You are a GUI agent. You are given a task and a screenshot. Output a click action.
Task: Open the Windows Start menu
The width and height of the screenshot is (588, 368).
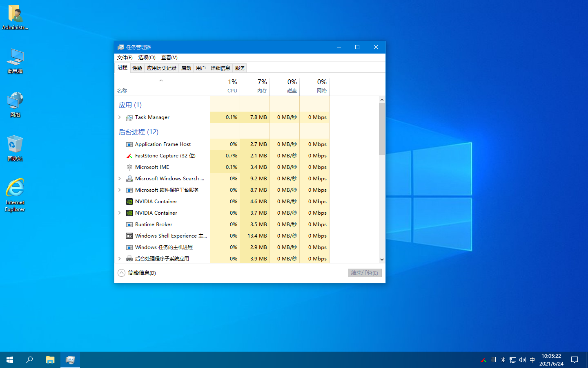10,360
